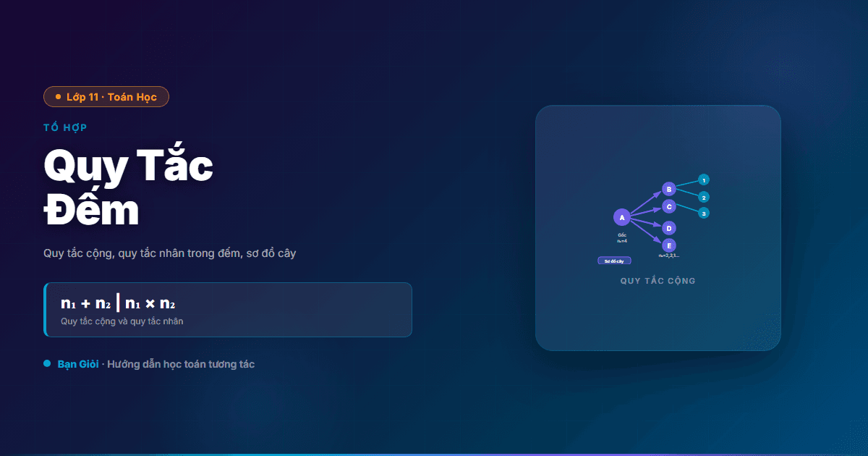
Task: Click the "Sơ đồ cây" pill button
Action: 614,261
